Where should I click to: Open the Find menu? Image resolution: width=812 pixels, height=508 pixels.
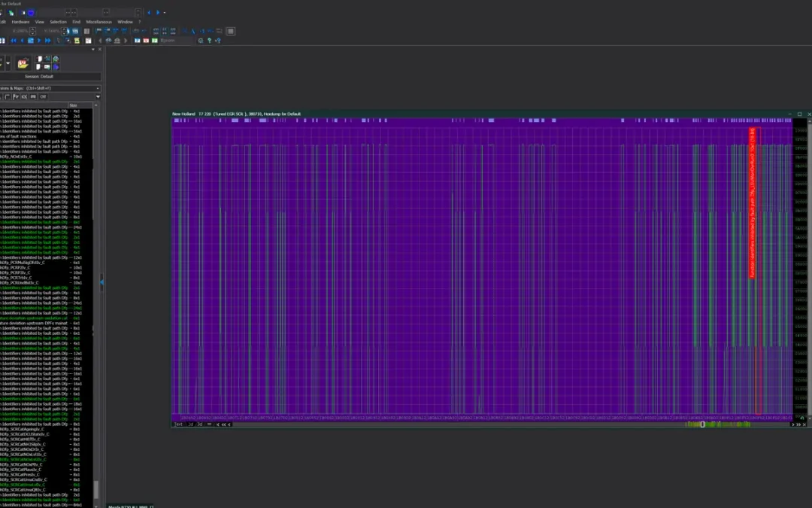[x=77, y=22]
